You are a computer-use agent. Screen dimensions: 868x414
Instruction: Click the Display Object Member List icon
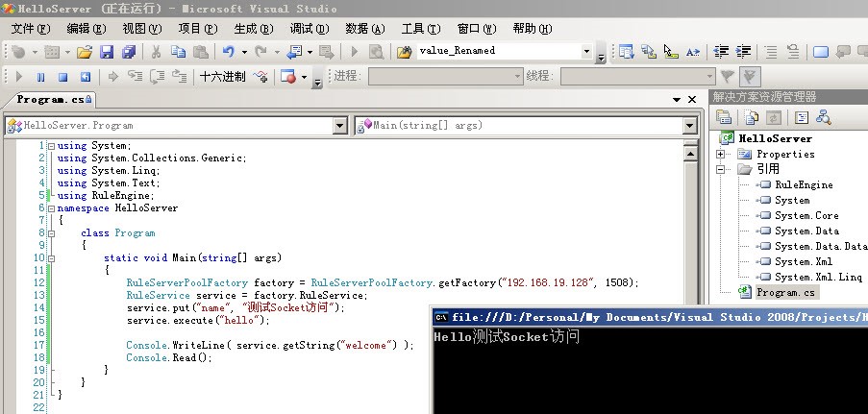tap(626, 52)
